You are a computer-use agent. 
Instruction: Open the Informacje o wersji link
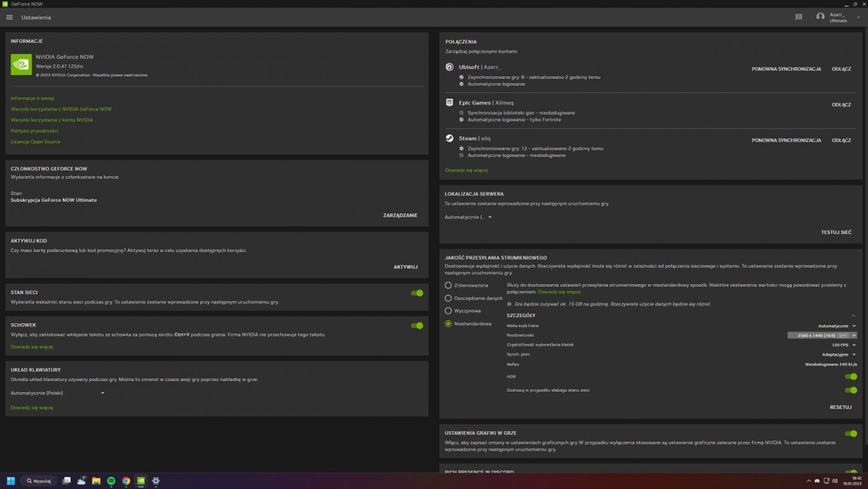(x=32, y=98)
